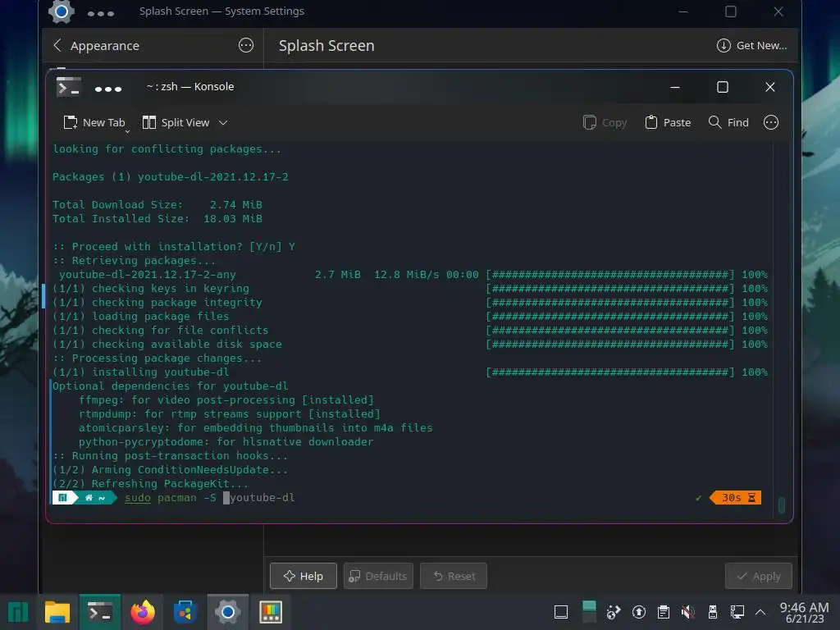Open Appearance sidebar options menu icon
This screenshot has height=630, width=840.
point(246,46)
